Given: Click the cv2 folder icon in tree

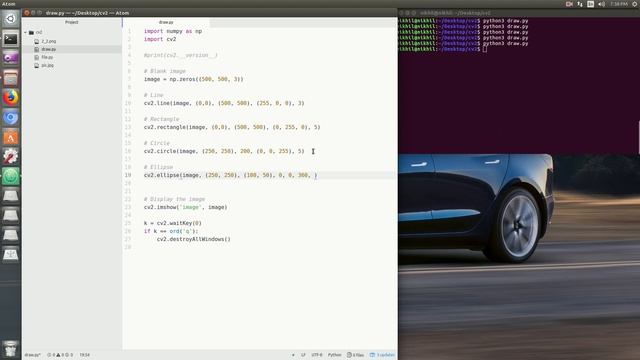Looking at the screenshot, I should coord(31,32).
